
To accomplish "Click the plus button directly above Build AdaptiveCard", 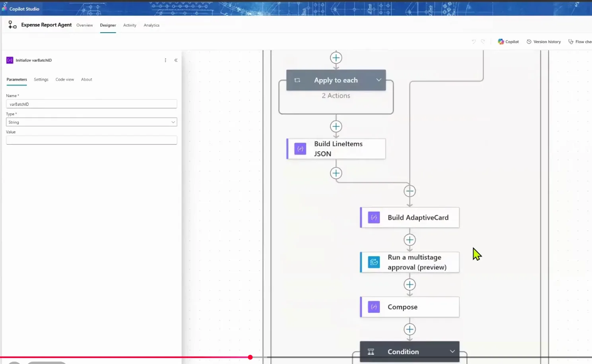I will [410, 191].
